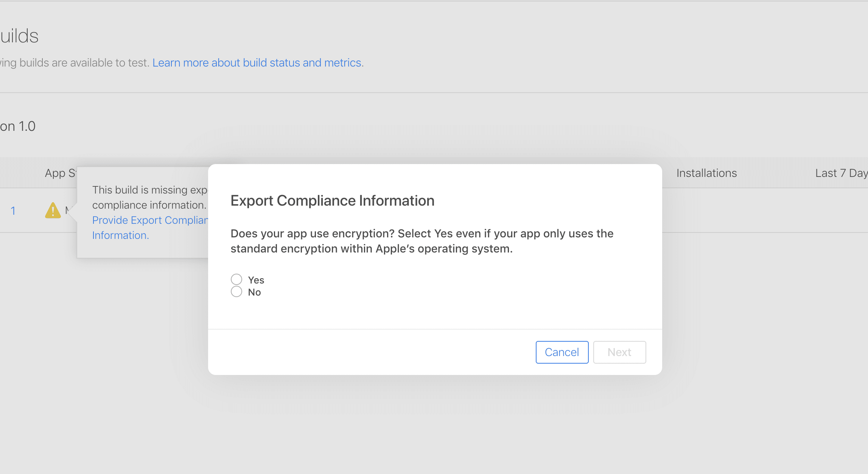Click the encryption question text in dialog
Viewport: 868px width, 474px height.
tap(422, 241)
